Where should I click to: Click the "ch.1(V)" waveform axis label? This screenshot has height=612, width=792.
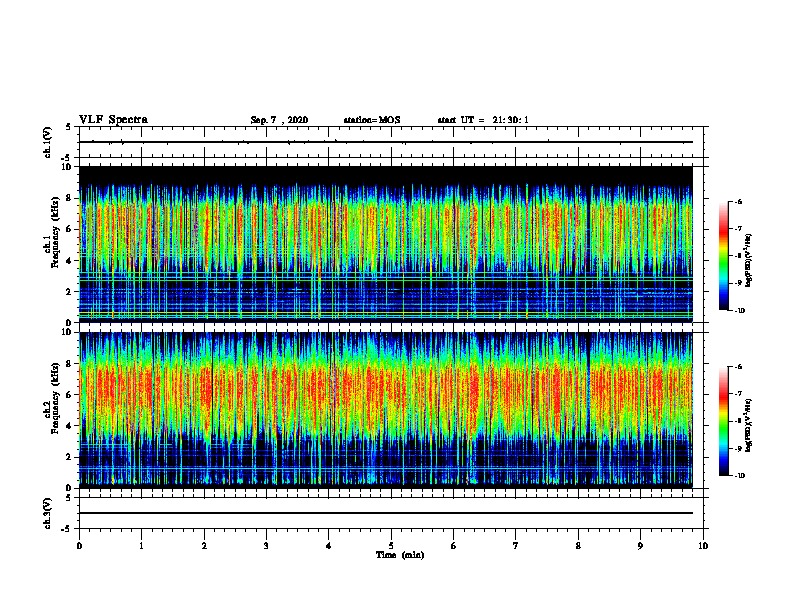coord(47,142)
